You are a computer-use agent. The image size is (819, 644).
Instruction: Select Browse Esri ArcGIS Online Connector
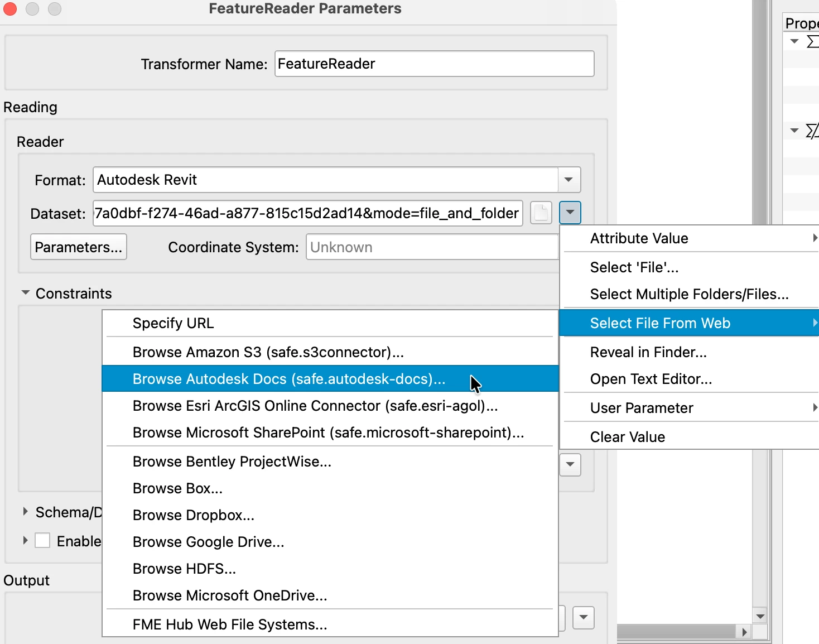[330, 406]
